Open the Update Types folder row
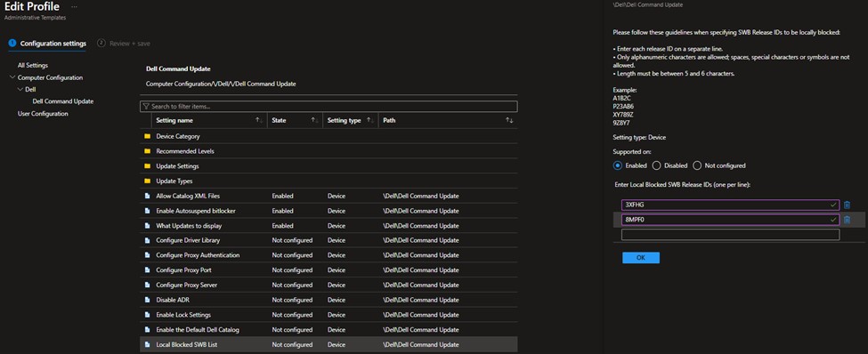The width and height of the screenshot is (868, 354). [x=329, y=181]
